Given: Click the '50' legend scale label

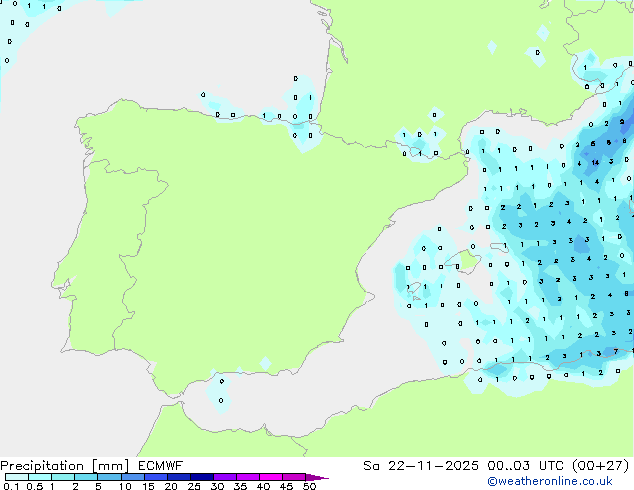Looking at the screenshot, I should tap(309, 486).
